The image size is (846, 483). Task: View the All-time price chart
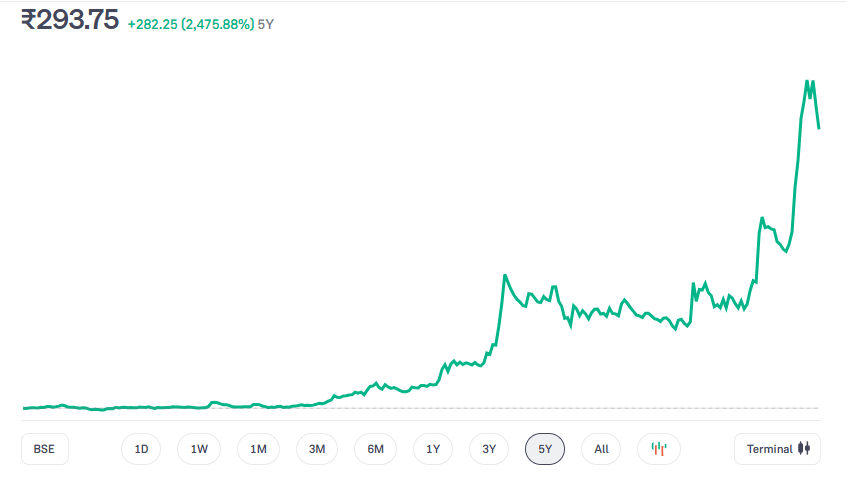pos(601,449)
